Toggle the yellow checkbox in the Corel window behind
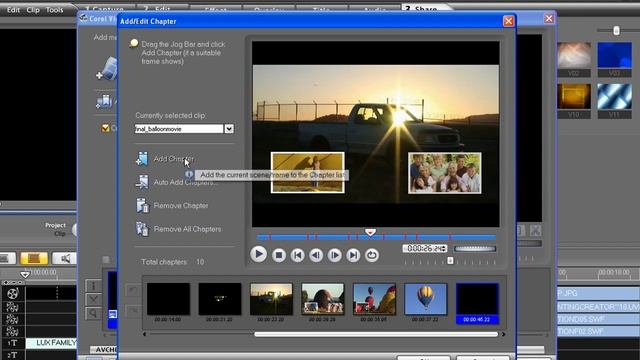This screenshot has width=640, height=360. [105, 128]
